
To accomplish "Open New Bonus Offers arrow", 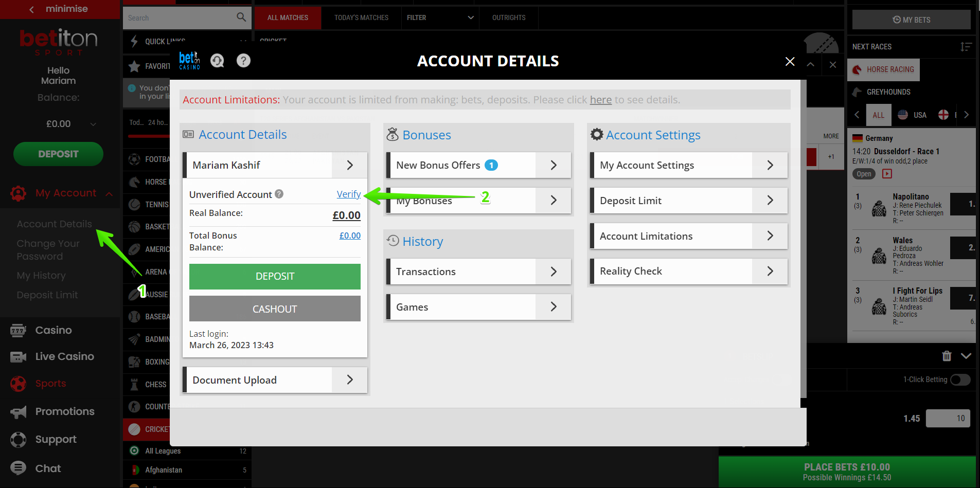I will (554, 165).
